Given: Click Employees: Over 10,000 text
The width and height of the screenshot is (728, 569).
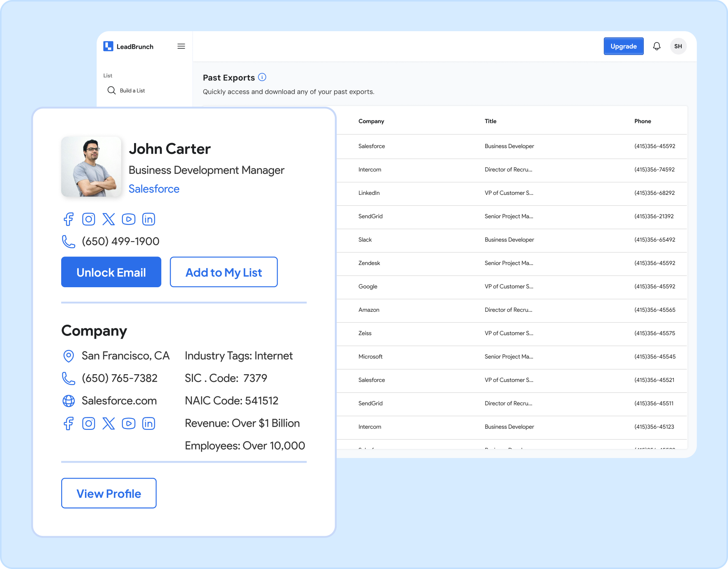Looking at the screenshot, I should pyautogui.click(x=245, y=445).
